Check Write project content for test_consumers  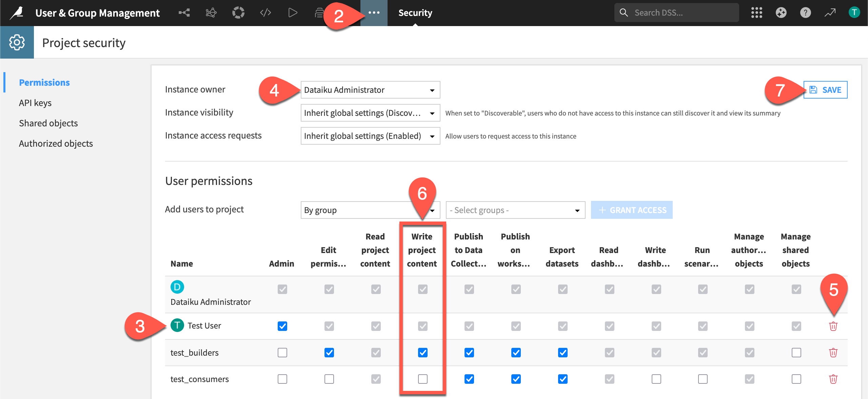(x=422, y=379)
